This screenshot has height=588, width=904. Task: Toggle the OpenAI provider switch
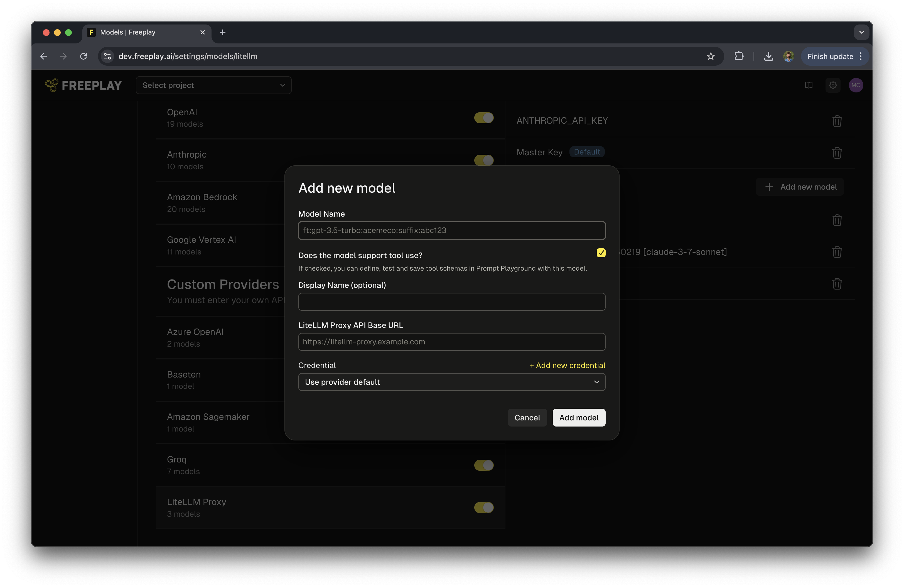[483, 118]
